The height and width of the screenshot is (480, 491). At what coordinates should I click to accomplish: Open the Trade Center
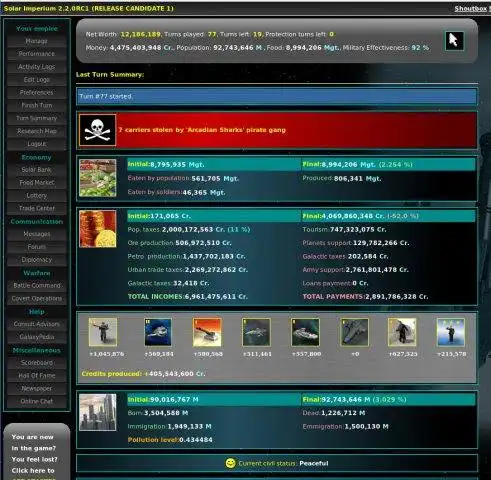(x=37, y=208)
